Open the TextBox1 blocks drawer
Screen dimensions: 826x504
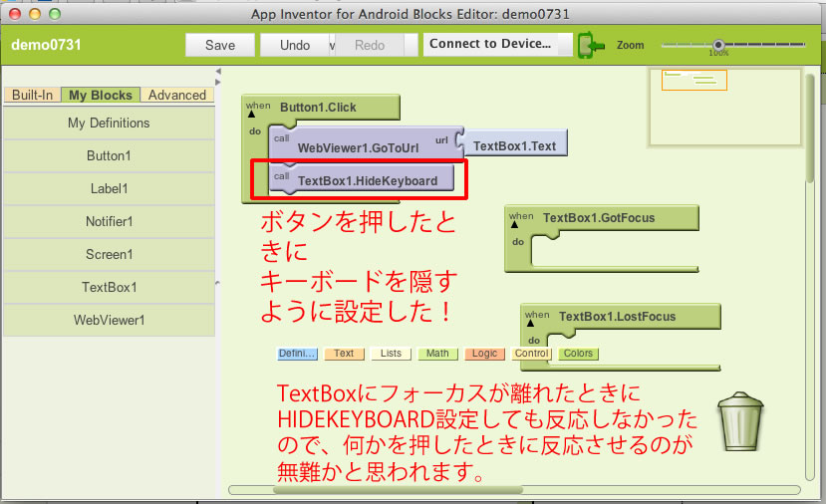click(109, 287)
